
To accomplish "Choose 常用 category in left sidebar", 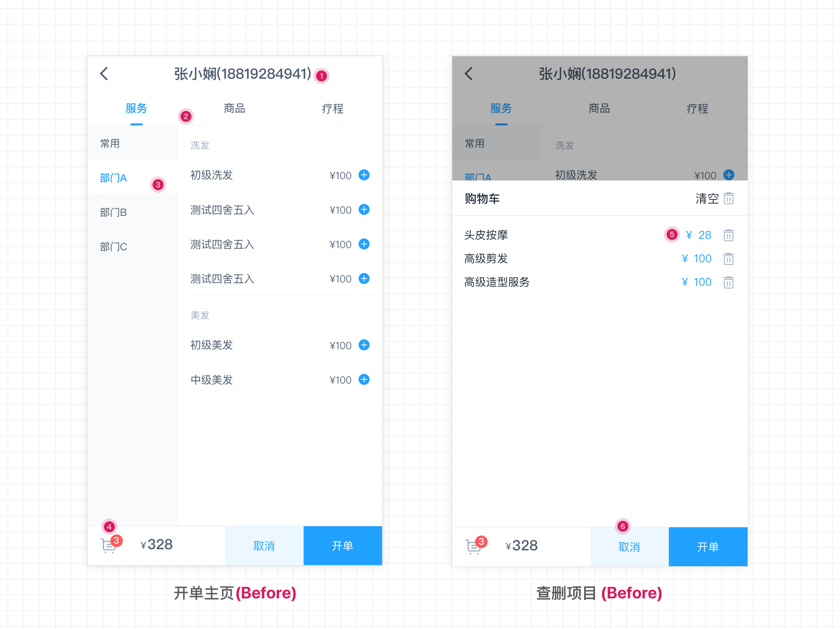I will 133,143.
